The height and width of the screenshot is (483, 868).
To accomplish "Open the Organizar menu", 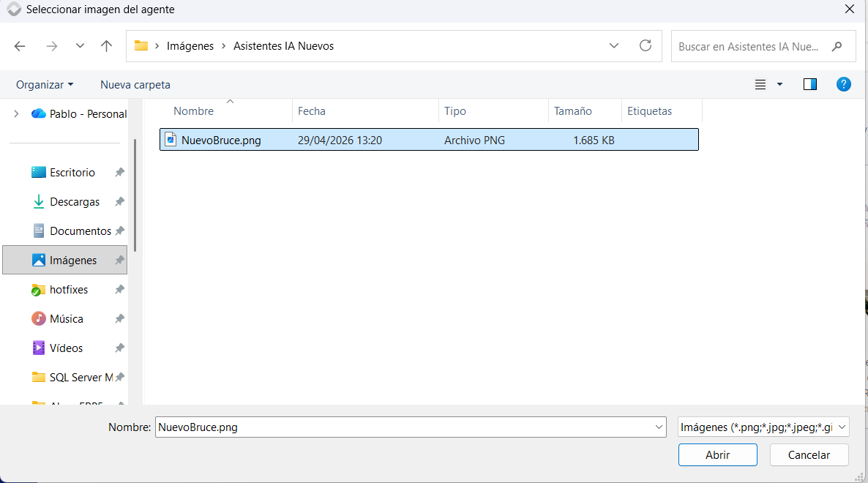I will (45, 85).
